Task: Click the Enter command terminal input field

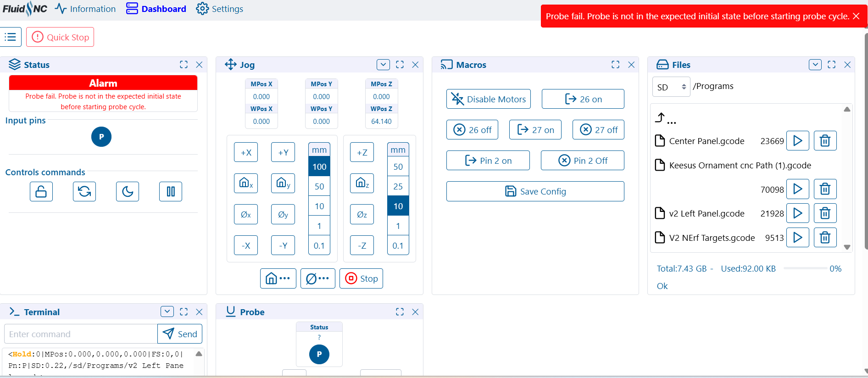Action: 81,334
